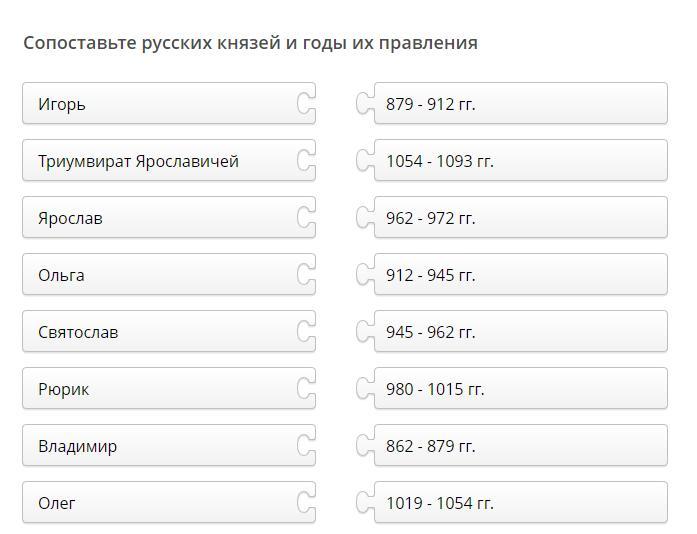Choose the 912 - 945 гг. piece
697x534 pixels.
(x=520, y=275)
